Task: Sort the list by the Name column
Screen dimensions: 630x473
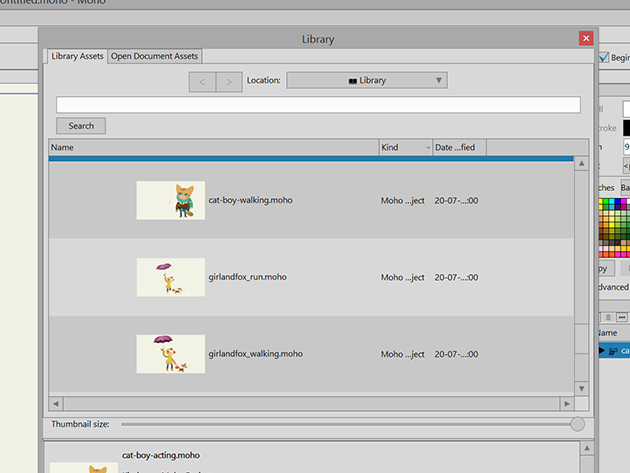Action: click(214, 147)
